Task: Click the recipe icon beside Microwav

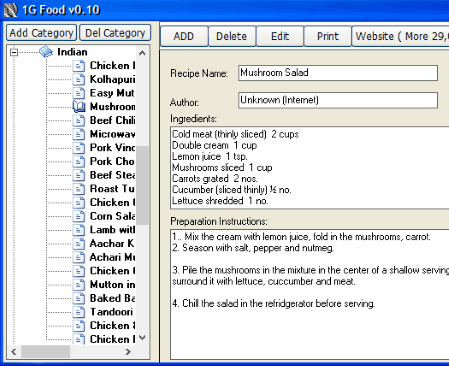Action: point(79,134)
